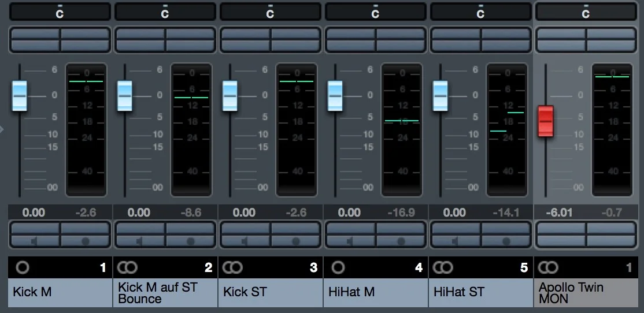This screenshot has height=313, width=644.
Task: Click the level meter of Kick ST
Action: click(297, 129)
